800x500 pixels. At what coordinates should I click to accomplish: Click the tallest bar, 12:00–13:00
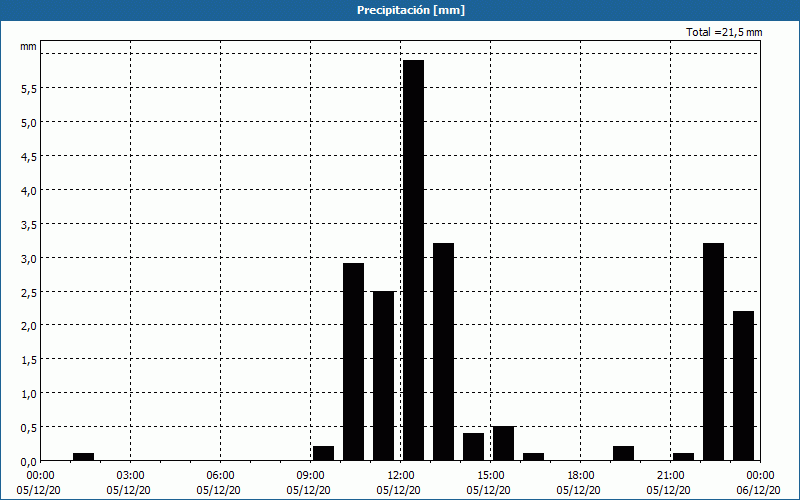413,260
